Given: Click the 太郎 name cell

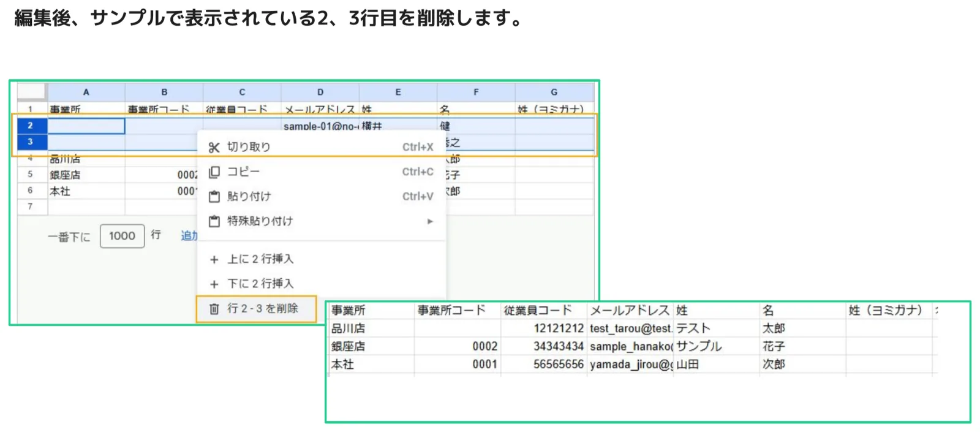Looking at the screenshot, I should (803, 328).
